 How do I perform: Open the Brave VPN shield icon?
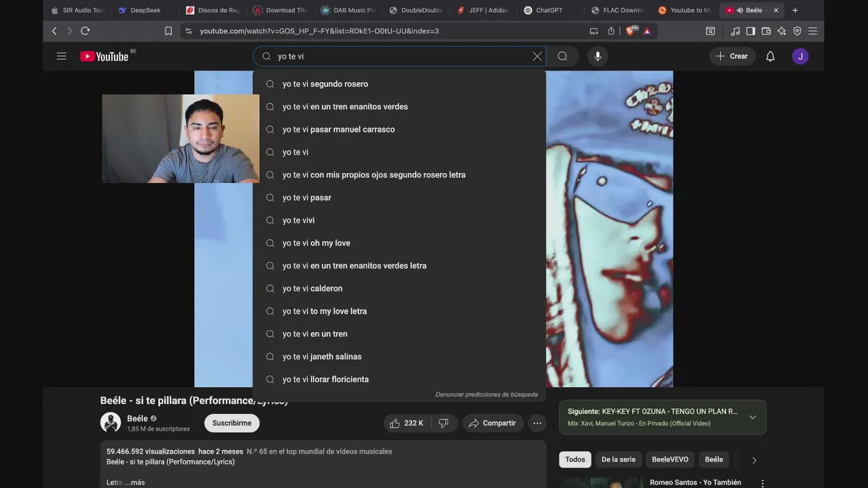pos(797,30)
